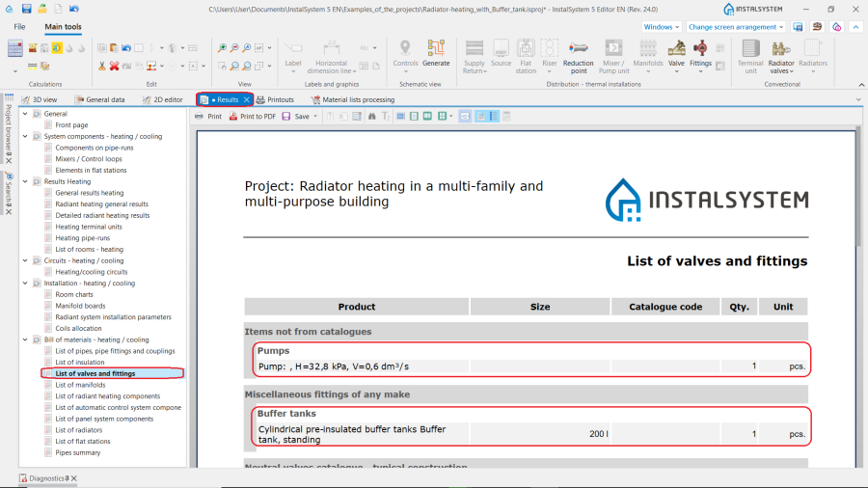Select the Radiator valves tool
The image size is (868, 488).
pos(781,57)
